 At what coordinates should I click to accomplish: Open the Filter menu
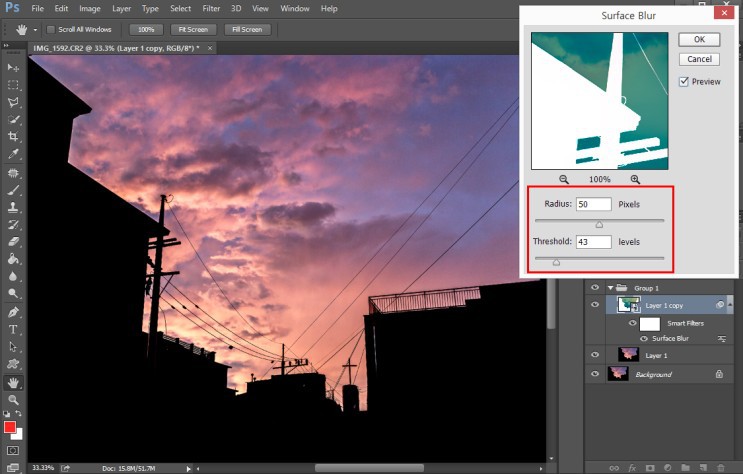tap(211, 8)
